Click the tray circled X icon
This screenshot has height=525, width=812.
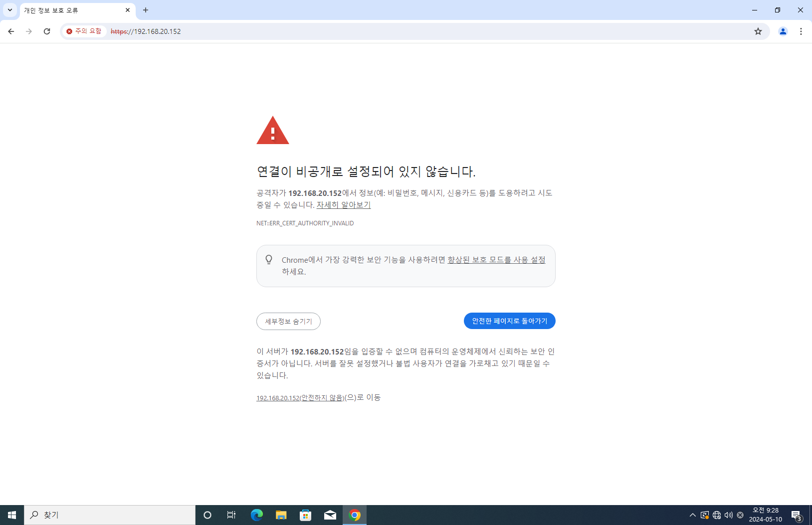740,515
